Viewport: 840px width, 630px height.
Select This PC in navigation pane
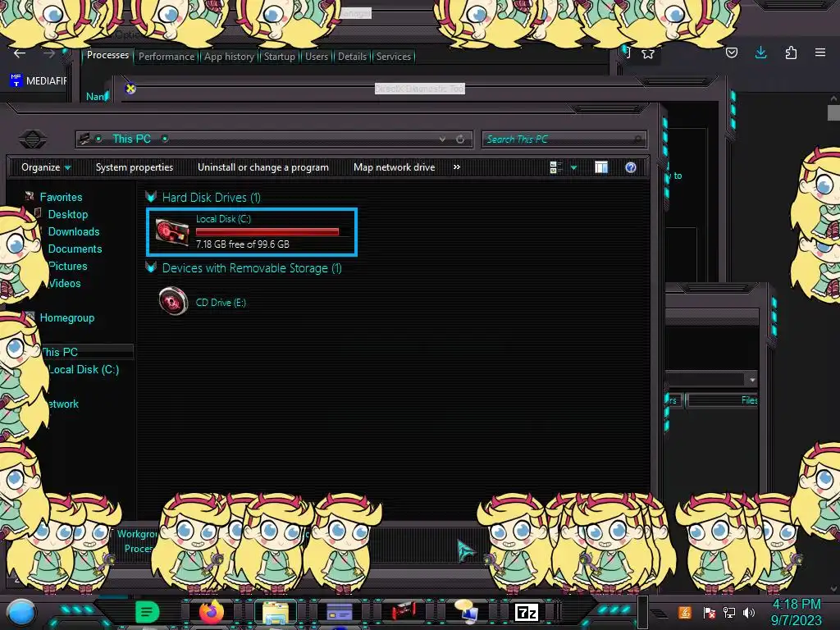point(60,352)
